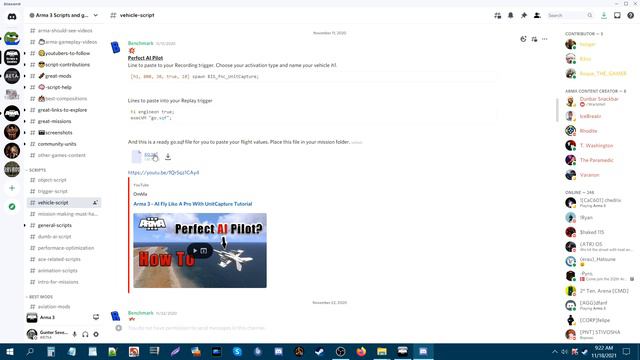Open the Threads icon in channel header
640x360 pixels.
click(498, 16)
